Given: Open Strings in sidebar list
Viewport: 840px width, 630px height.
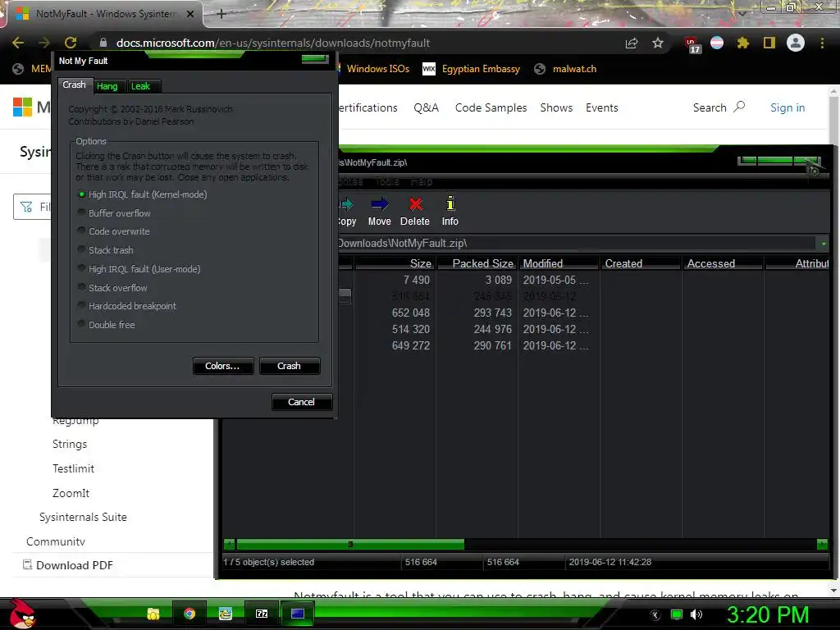Looking at the screenshot, I should (70, 444).
